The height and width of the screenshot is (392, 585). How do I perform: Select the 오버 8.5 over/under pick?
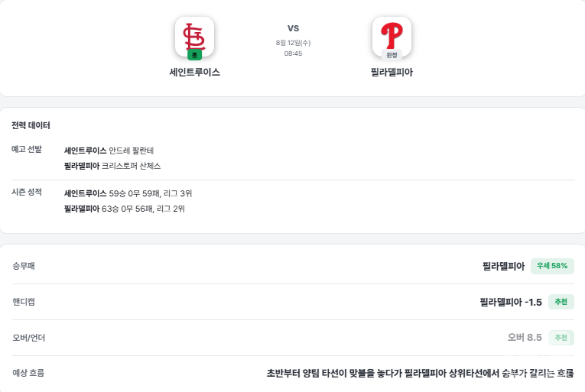click(x=525, y=338)
